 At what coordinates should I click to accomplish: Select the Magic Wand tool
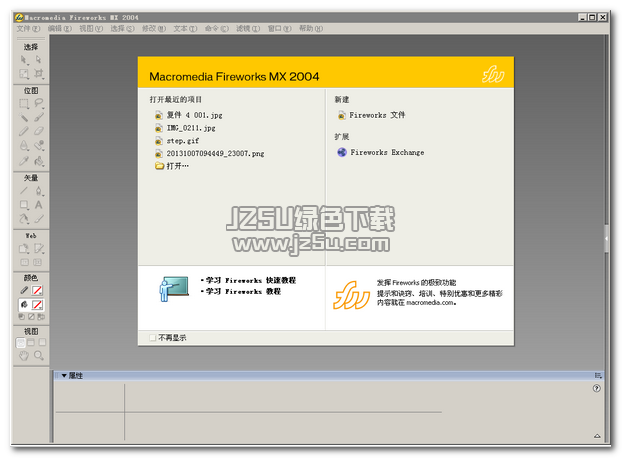coord(24,117)
